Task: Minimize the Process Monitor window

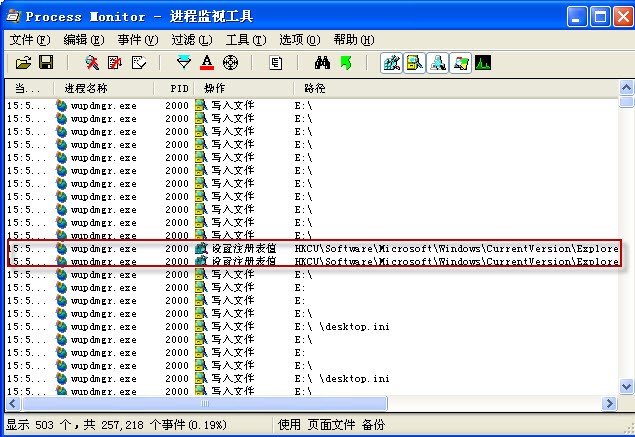Action: click(577, 17)
